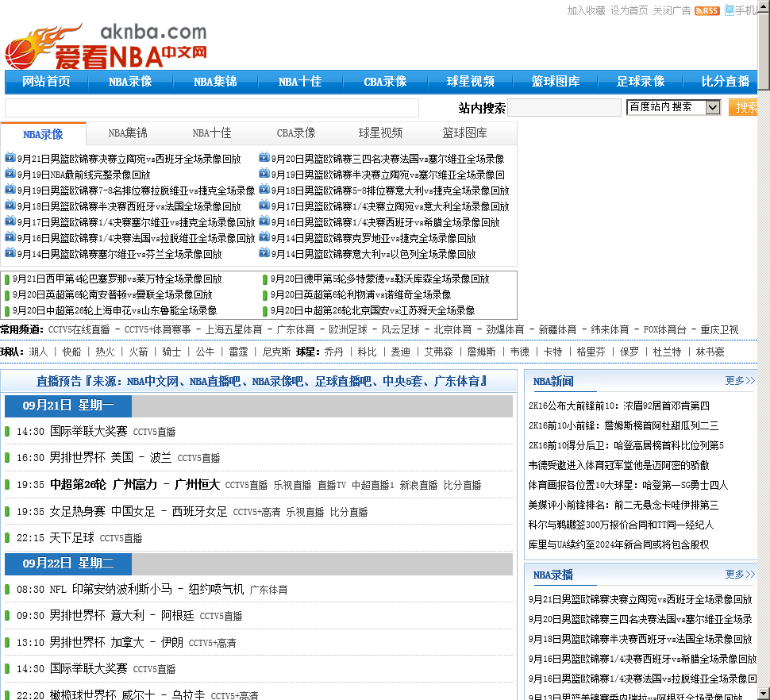Click green marker beside 9月21日西甲第4轮巴塞罗那vs莱万特
This screenshot has width=770, height=700.
7,279
